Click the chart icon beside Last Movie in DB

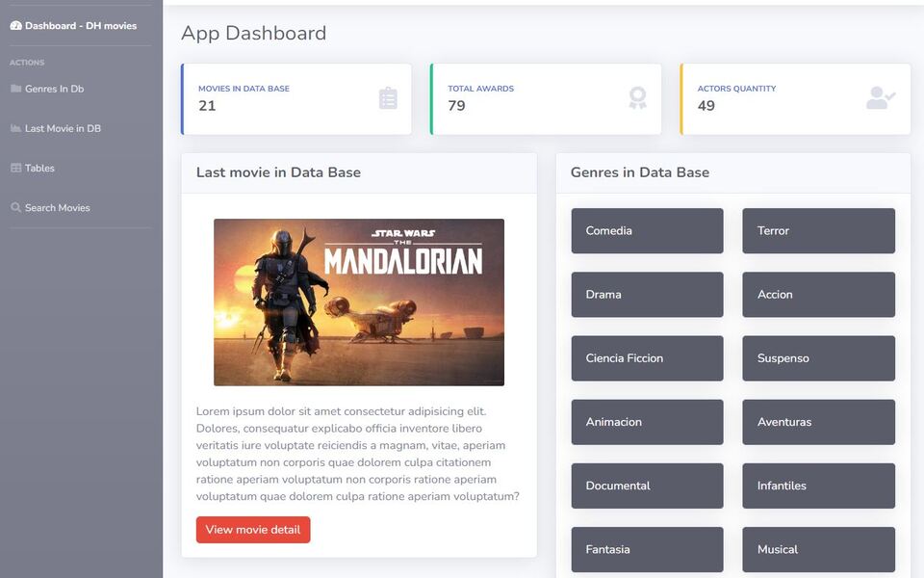pyautogui.click(x=15, y=128)
